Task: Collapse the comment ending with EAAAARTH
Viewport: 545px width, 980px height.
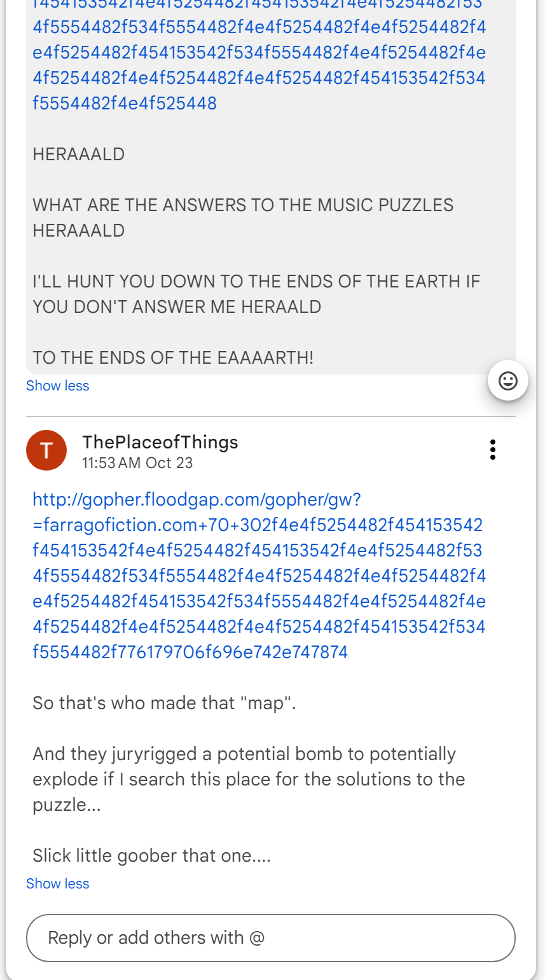Action: click(57, 386)
